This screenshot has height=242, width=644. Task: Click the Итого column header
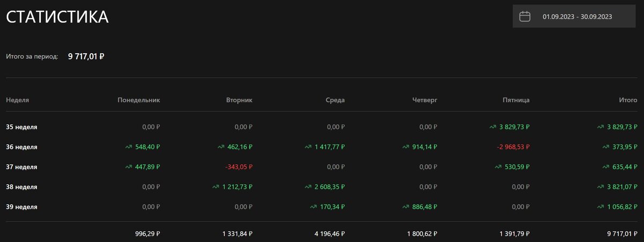pos(628,100)
